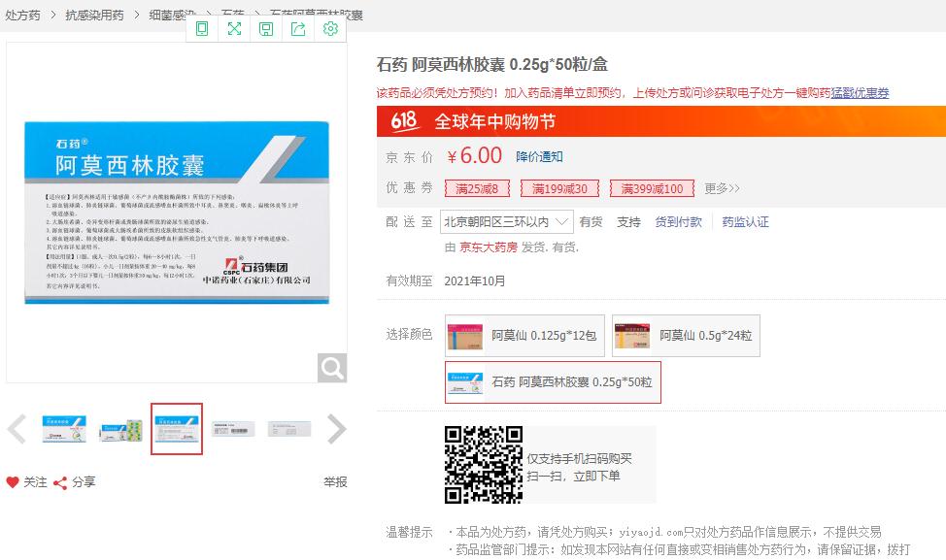Select 石药 阿莫西林胶囊 0.25g*50粒 option
The height and width of the screenshot is (560, 946).
(x=553, y=382)
